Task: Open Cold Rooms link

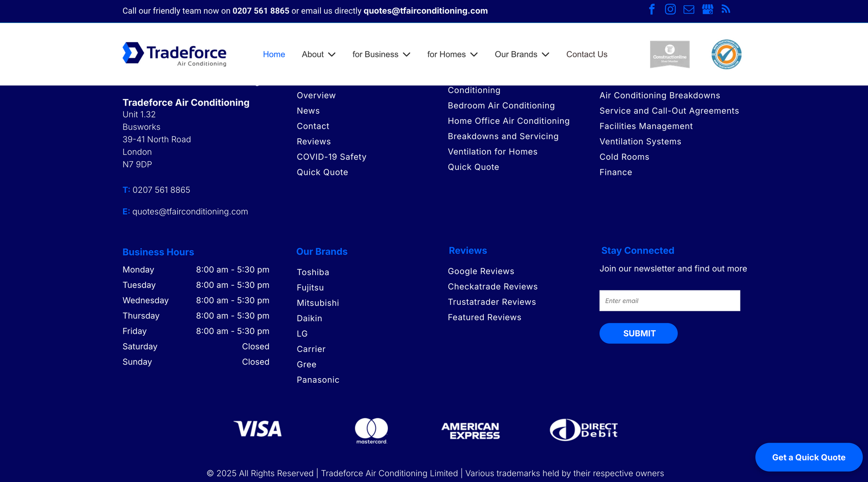Action: point(624,157)
